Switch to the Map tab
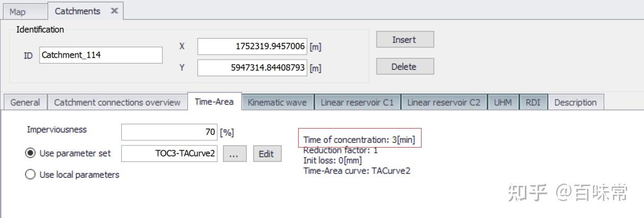 point(17,11)
